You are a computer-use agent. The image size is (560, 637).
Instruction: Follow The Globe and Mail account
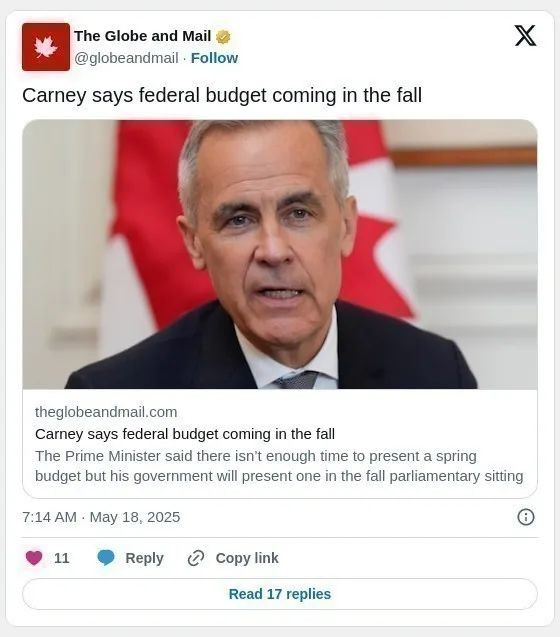coord(214,58)
